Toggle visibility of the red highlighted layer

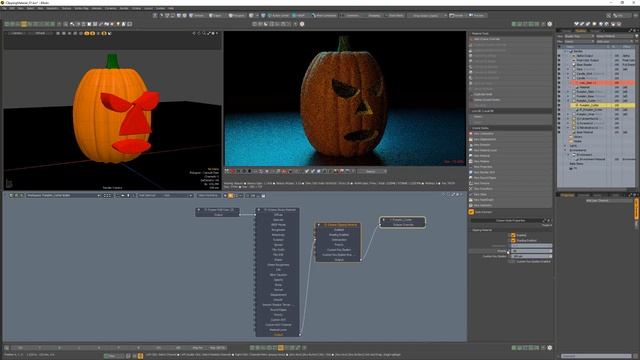coord(559,83)
